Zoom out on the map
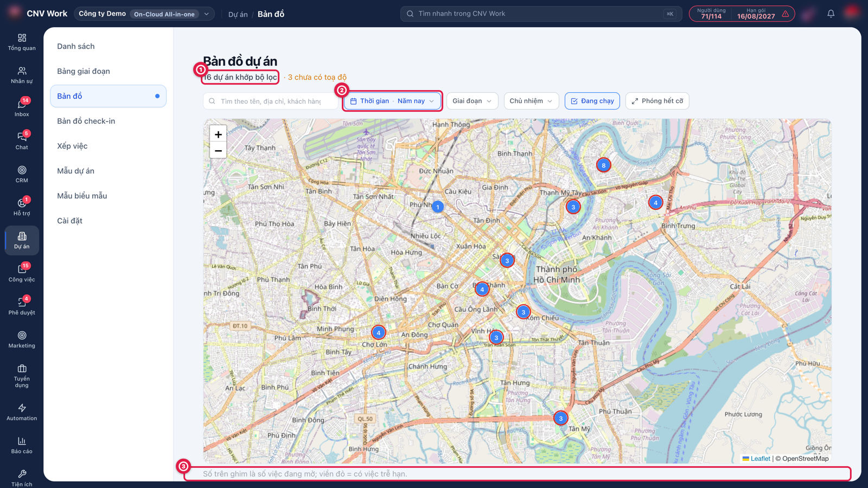This screenshot has height=488, width=868. pos(218,151)
